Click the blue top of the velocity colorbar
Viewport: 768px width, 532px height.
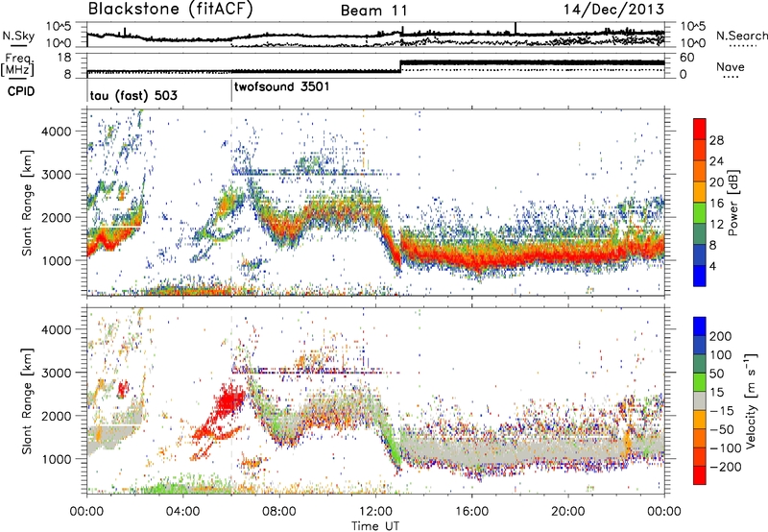pos(700,326)
